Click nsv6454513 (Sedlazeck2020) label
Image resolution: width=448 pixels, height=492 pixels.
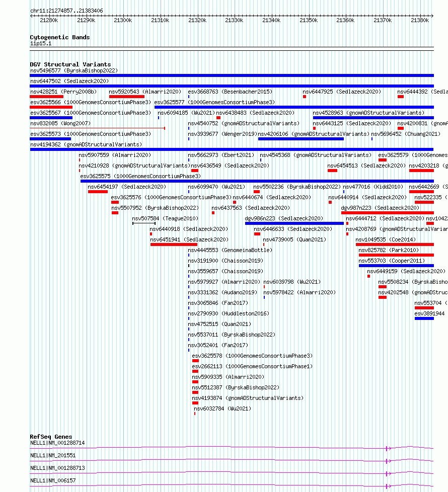(x=366, y=166)
